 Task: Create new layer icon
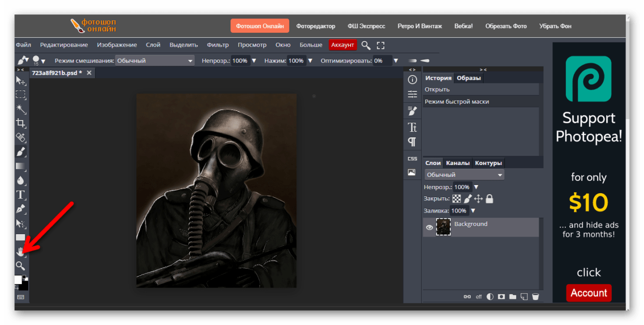tap(524, 296)
